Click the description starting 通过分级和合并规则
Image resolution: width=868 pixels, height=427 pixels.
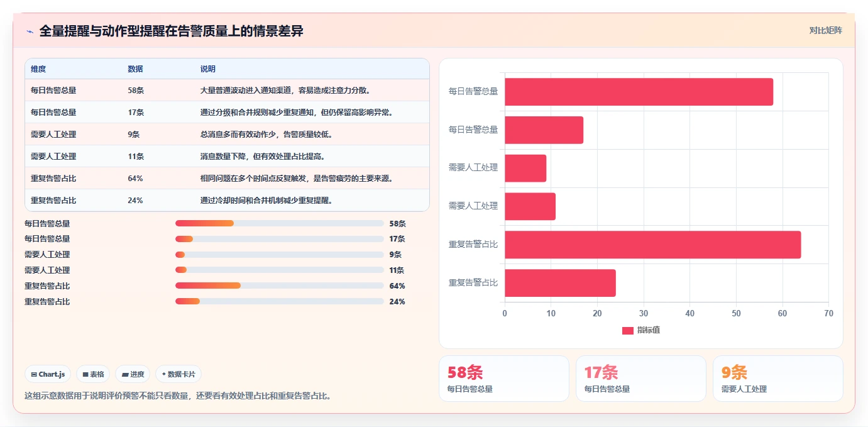click(297, 113)
